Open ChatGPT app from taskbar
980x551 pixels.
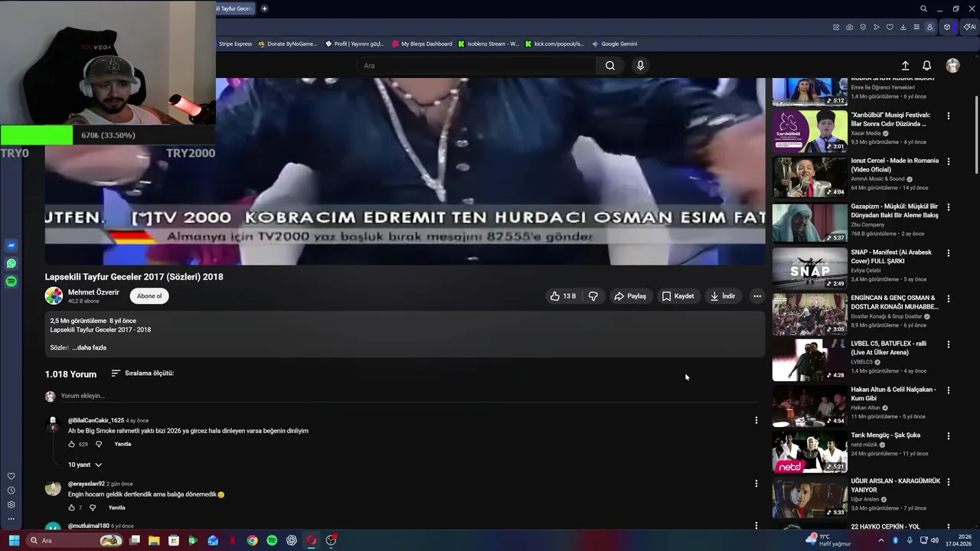[x=292, y=540]
